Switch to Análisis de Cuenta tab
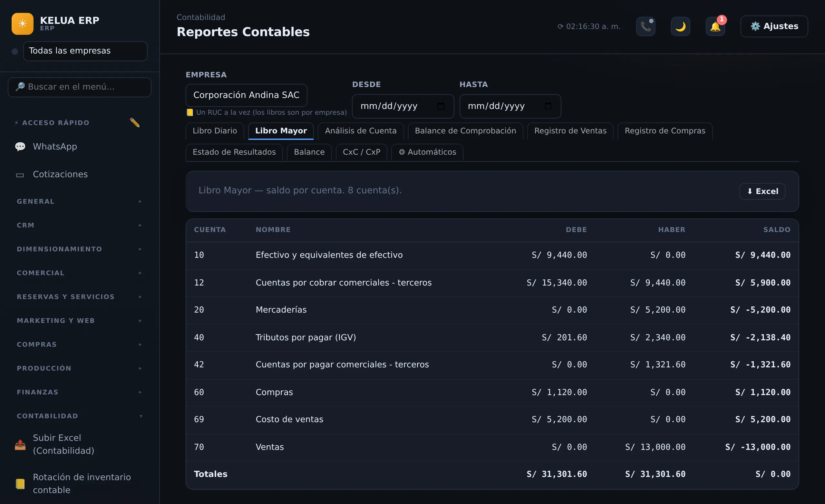This screenshot has height=504, width=825. [x=361, y=131]
